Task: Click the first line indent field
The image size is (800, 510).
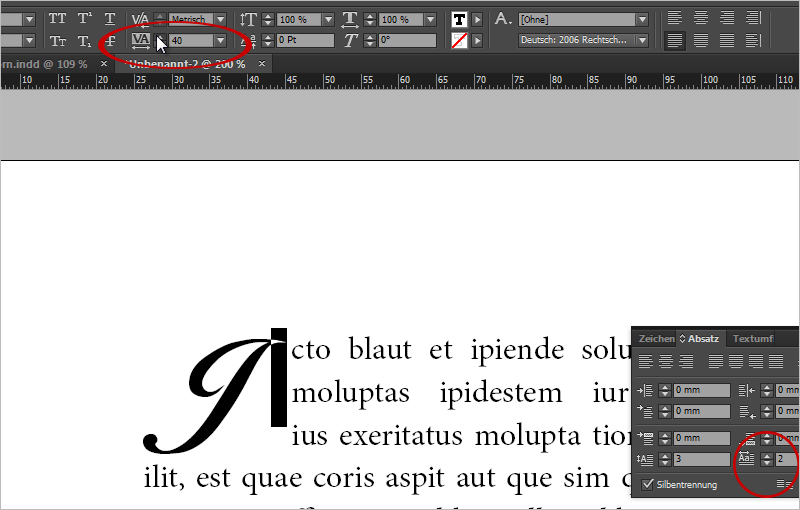Action: click(702, 411)
